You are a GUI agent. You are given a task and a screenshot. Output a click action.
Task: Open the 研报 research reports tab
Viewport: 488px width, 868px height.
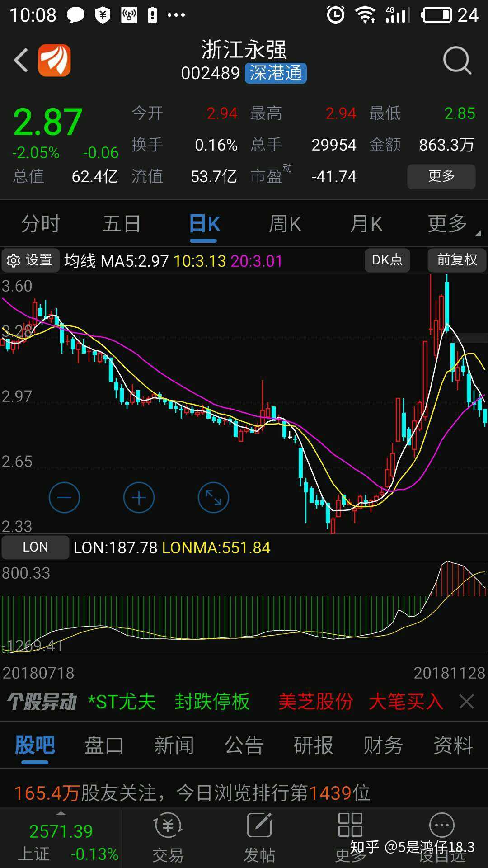(314, 745)
